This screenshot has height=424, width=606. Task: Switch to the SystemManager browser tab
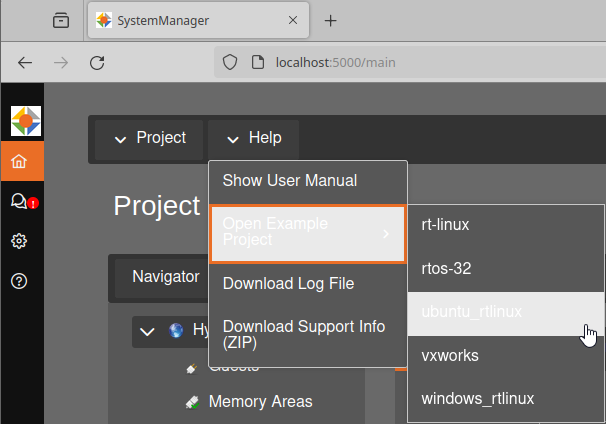[198, 20]
